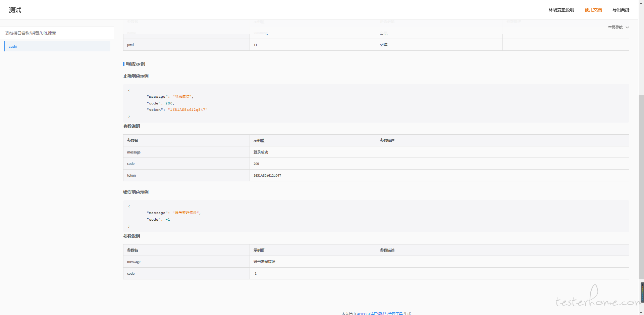Select the ceshi interface in sidebar

[x=57, y=46]
